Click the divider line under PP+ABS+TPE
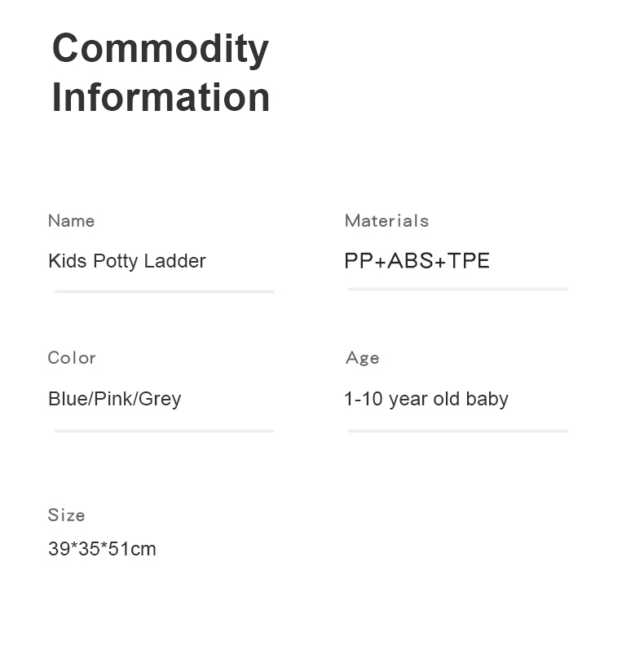The image size is (644, 668). pyautogui.click(x=458, y=289)
